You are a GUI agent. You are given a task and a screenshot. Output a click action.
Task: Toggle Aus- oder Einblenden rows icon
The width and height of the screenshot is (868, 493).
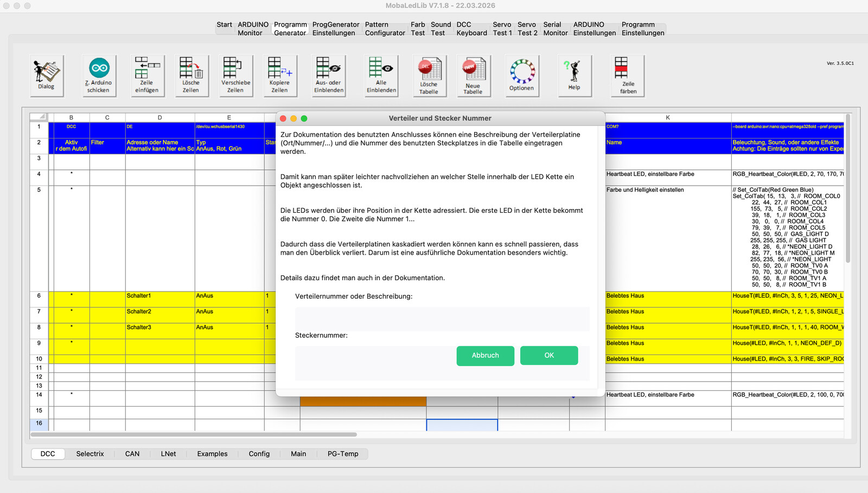tap(329, 75)
